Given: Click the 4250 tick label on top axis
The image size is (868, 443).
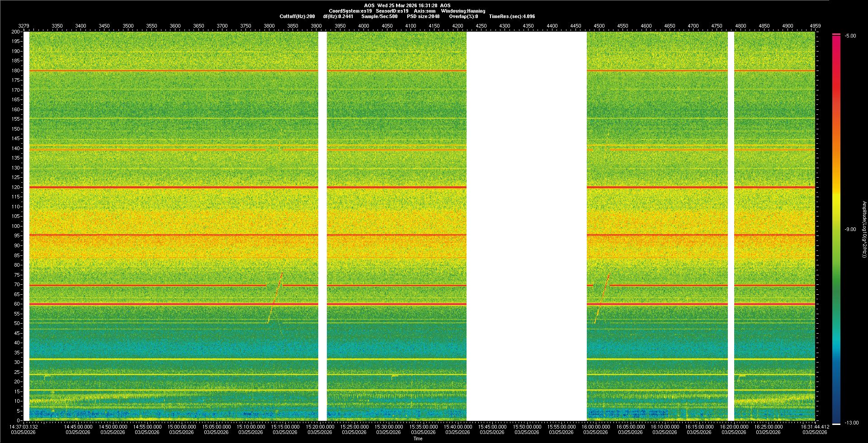Looking at the screenshot, I should (x=481, y=26).
